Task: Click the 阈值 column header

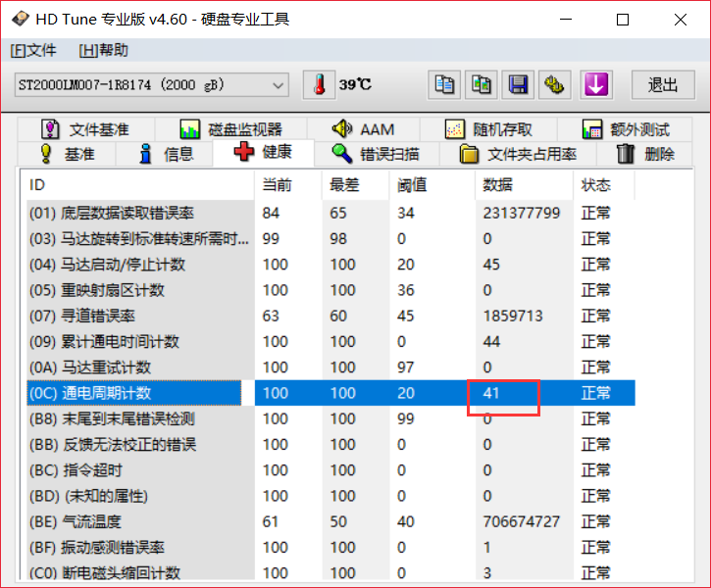Action: point(432,185)
